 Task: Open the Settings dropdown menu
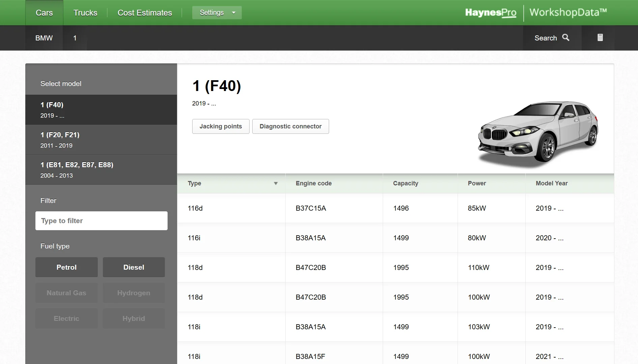(x=217, y=13)
